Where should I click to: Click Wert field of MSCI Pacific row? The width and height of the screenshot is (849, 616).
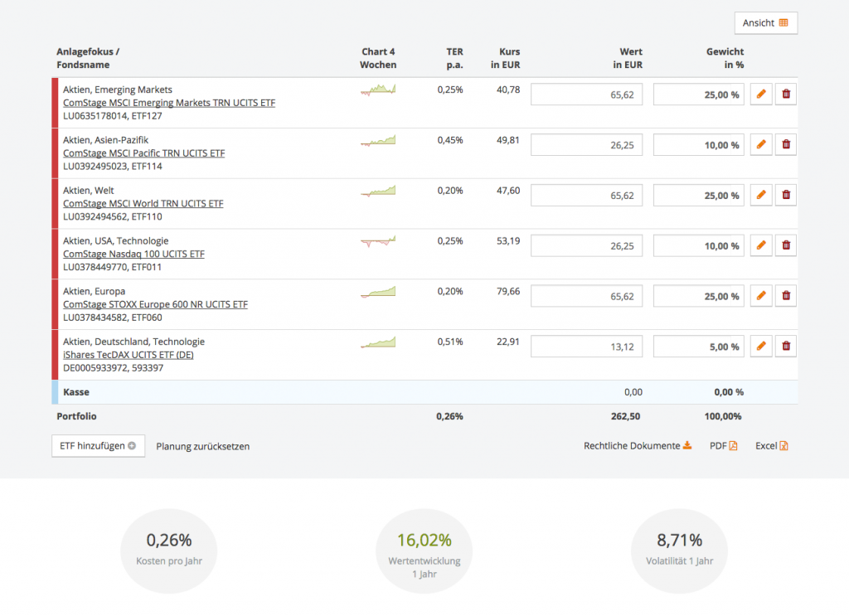click(x=586, y=144)
